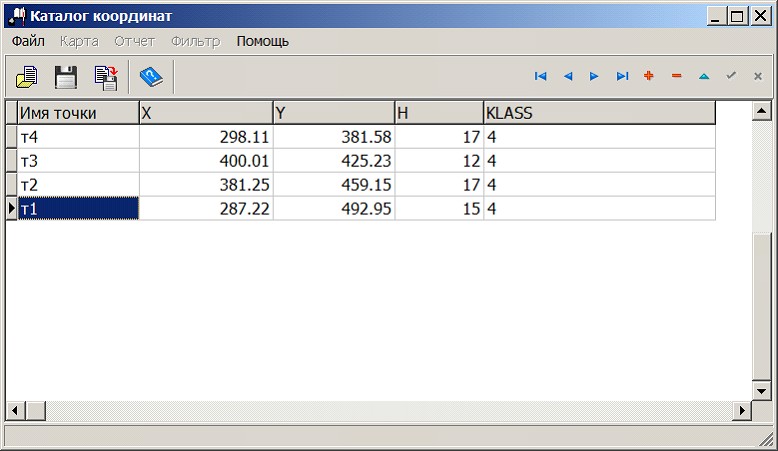Open the Помощь menu
The height and width of the screenshot is (451, 778).
coord(263,41)
